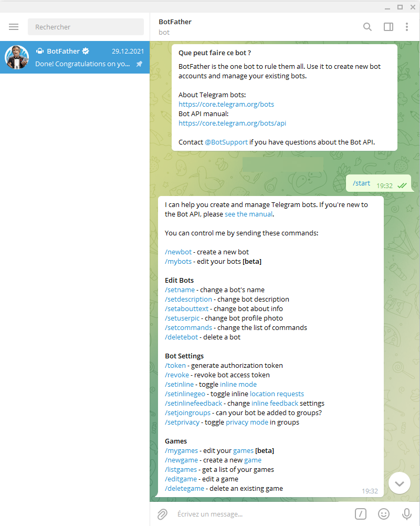Open the hamburger main menu
This screenshot has width=420, height=526.
click(14, 27)
